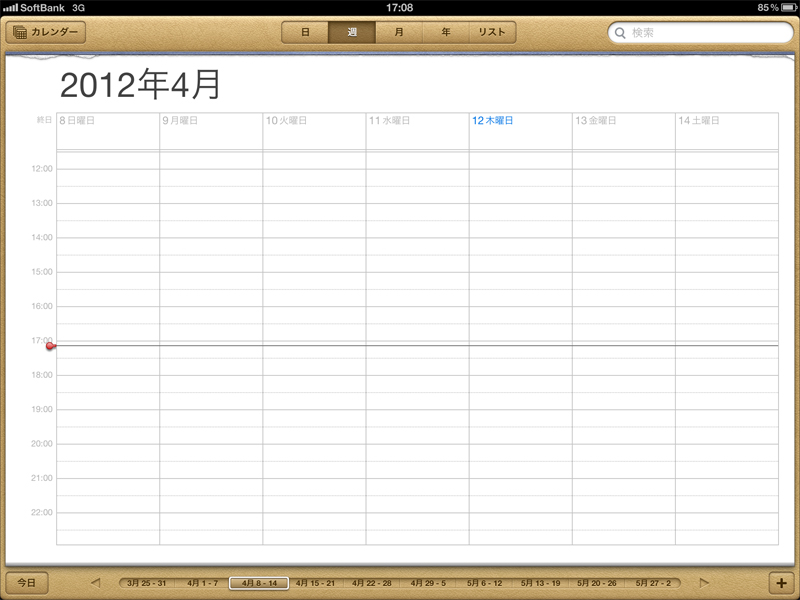Screen dimensions: 800x600
Task: Click the 16:00 time label
Action: tap(42, 306)
